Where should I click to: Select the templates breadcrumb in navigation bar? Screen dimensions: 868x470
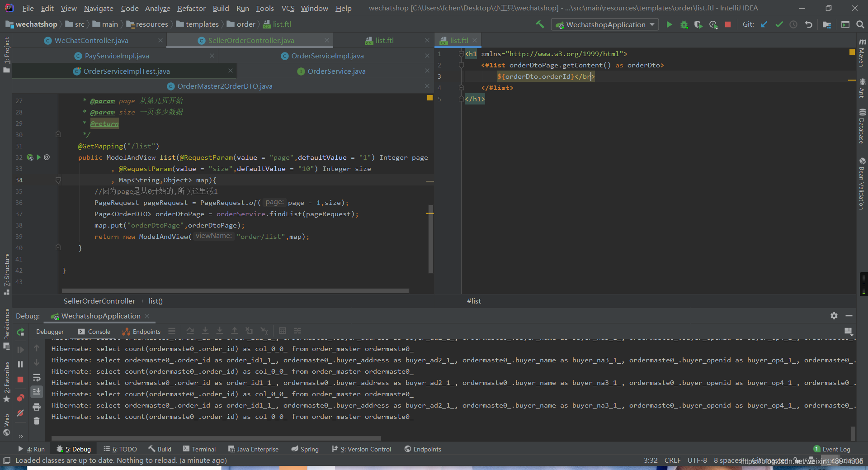(x=198, y=24)
